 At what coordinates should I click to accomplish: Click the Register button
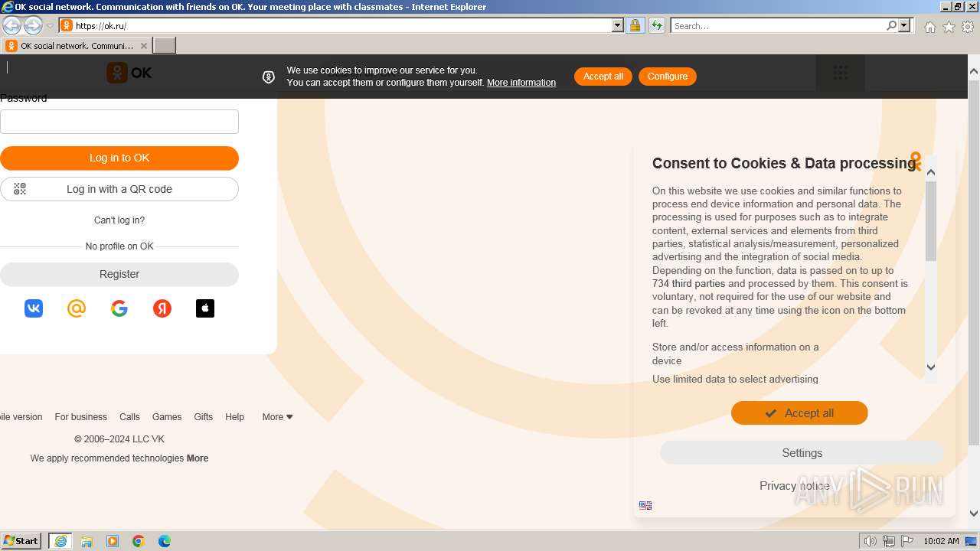(119, 274)
